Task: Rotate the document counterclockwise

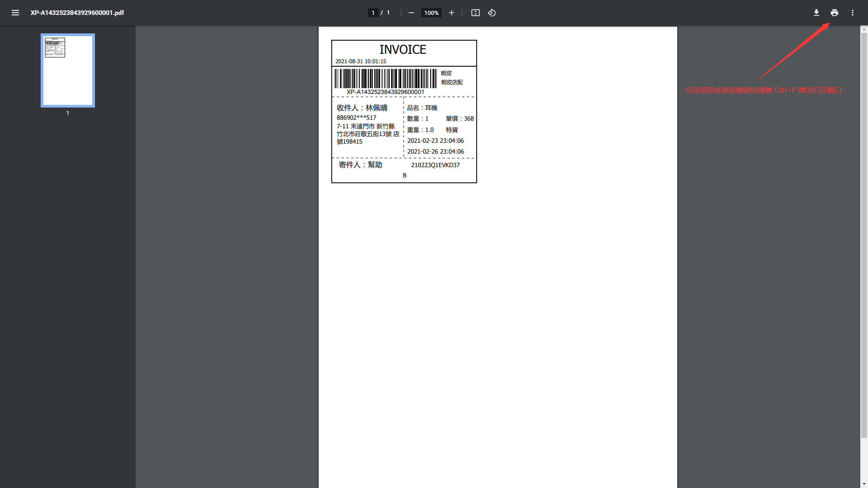Action: (x=492, y=13)
